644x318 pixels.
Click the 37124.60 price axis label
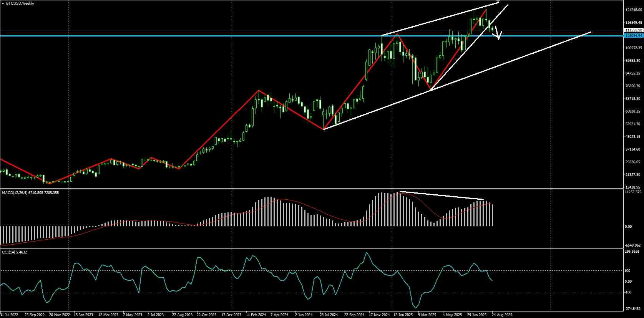click(x=633, y=149)
